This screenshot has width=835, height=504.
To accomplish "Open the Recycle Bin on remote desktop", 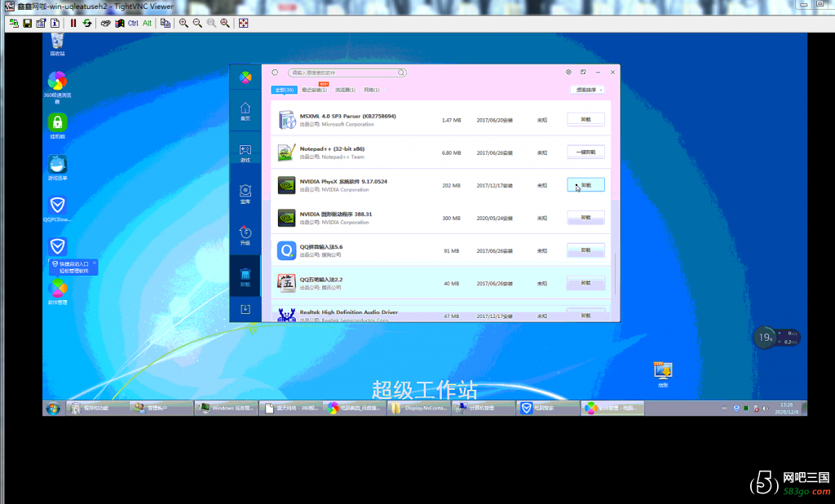I will [58, 44].
